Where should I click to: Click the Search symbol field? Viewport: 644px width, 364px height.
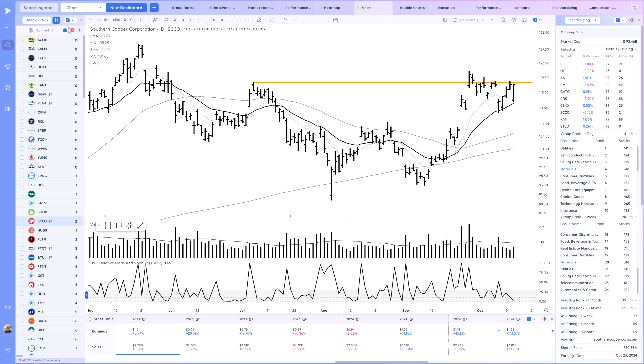[x=39, y=8]
